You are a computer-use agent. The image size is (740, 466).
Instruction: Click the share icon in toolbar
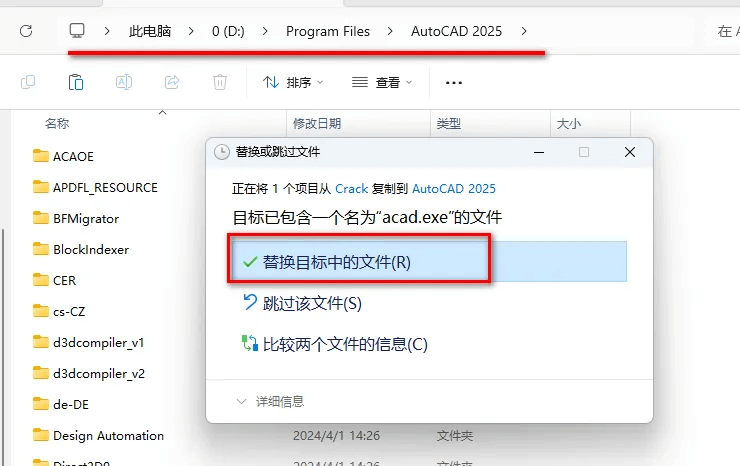[x=172, y=82]
